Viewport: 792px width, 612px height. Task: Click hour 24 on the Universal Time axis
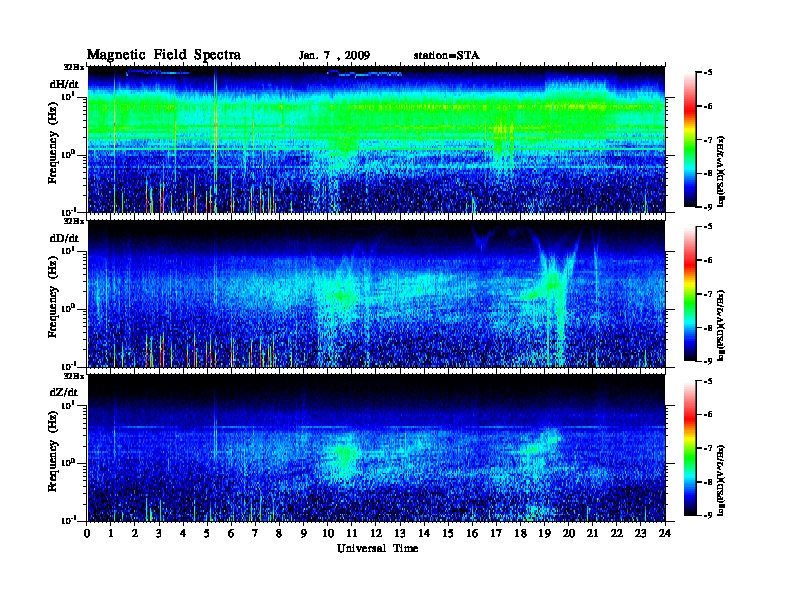click(665, 533)
